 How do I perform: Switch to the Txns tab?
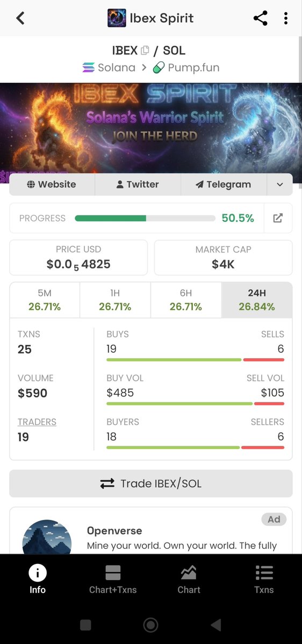coord(264,579)
